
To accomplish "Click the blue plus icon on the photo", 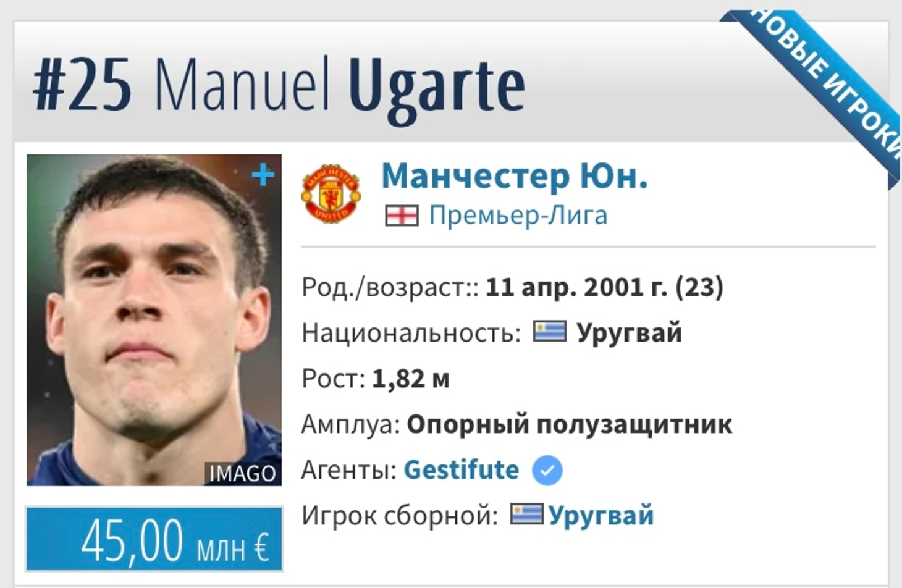I will pyautogui.click(x=263, y=175).
